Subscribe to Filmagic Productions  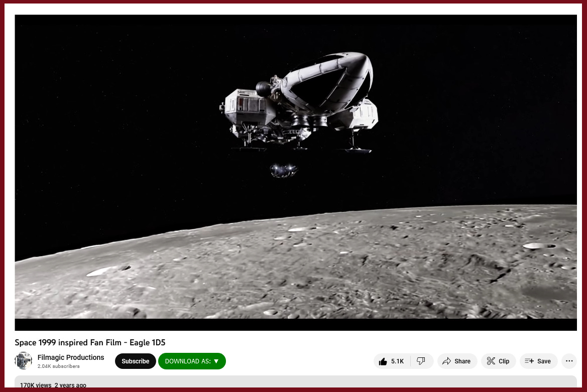135,361
